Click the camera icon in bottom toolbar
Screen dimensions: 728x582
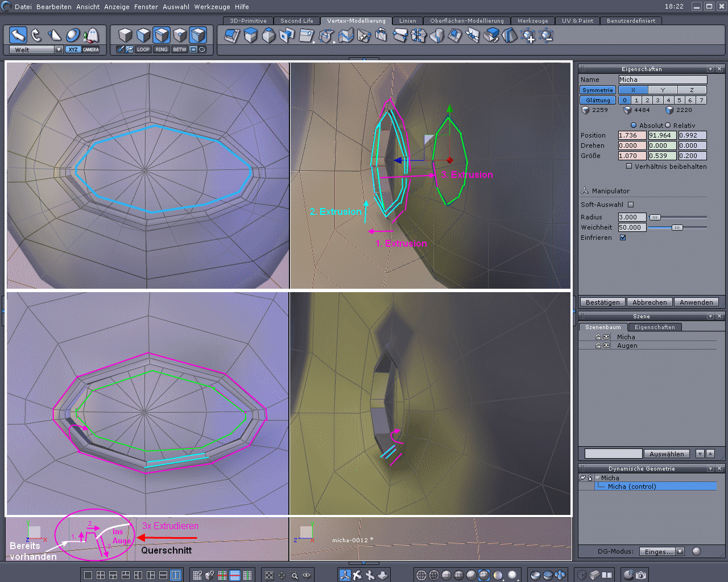tap(641, 575)
